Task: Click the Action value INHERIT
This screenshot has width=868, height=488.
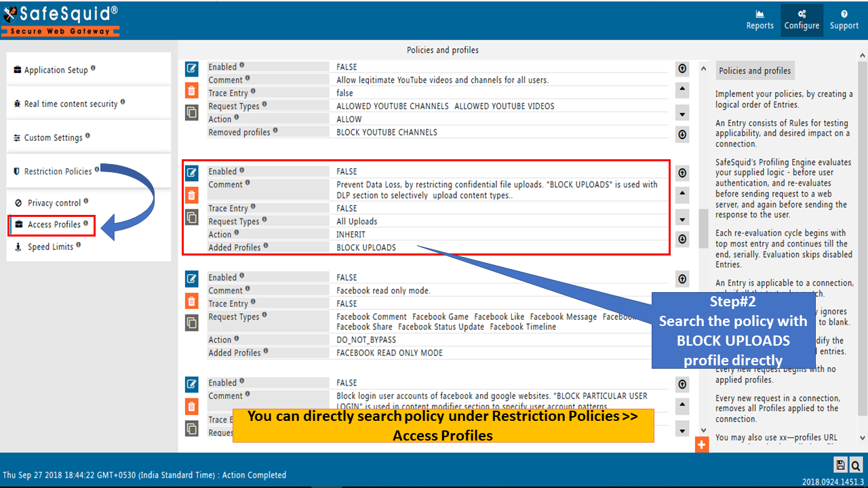Action: click(351, 235)
